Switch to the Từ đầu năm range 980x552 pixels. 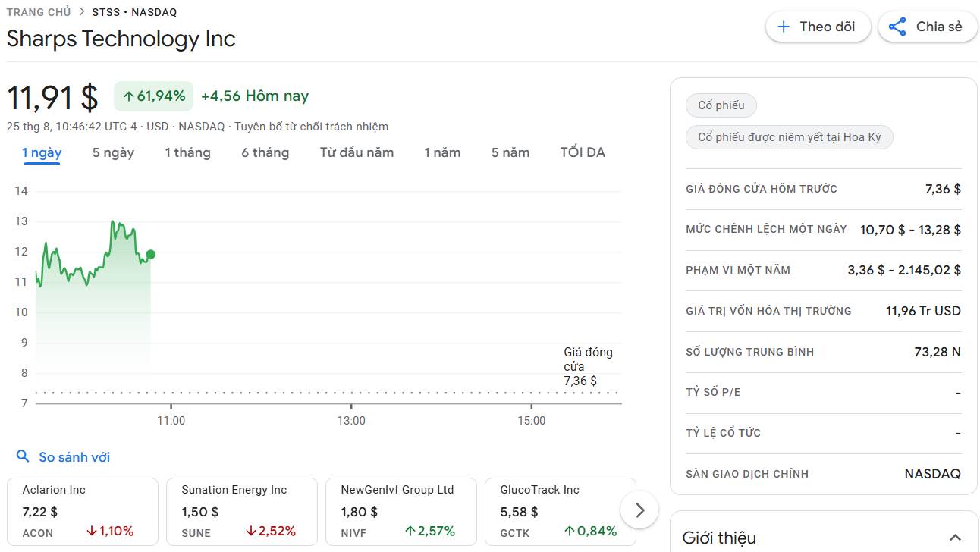point(357,152)
